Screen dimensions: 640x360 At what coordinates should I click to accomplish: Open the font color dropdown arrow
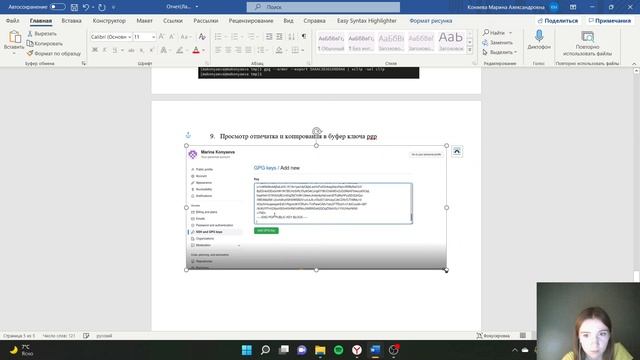[204, 50]
